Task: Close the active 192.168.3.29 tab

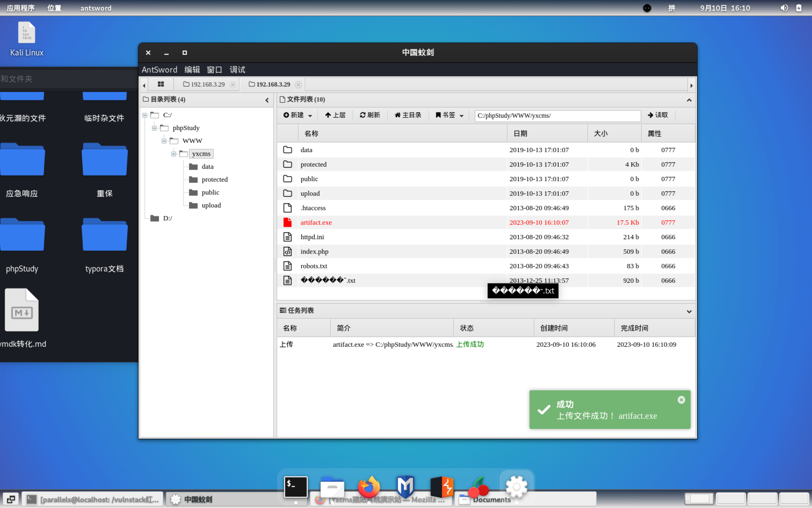Action: point(298,85)
